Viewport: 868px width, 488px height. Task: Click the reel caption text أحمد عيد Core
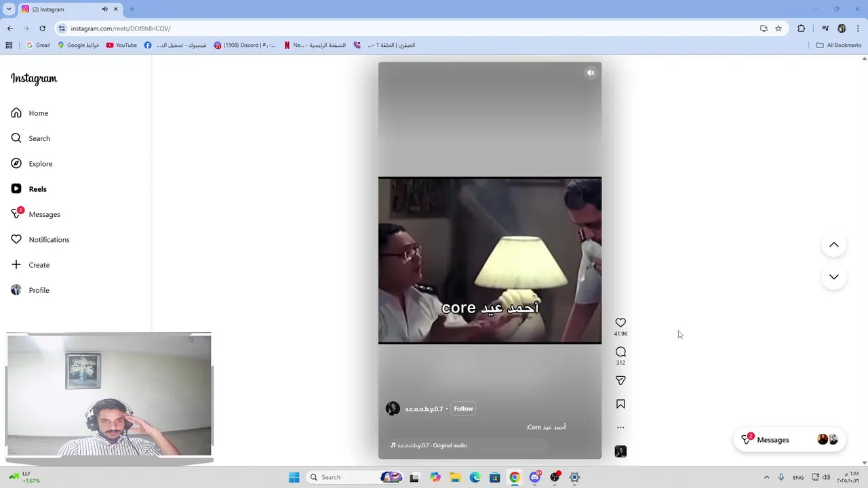click(546, 427)
